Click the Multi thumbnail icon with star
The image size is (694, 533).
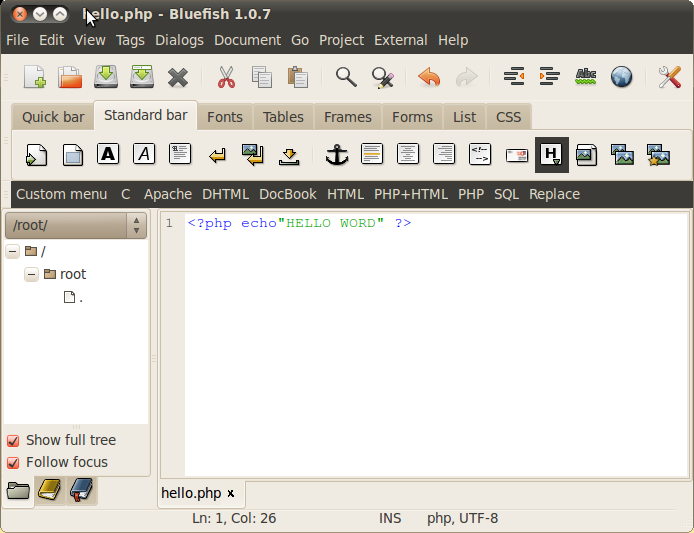click(x=658, y=155)
